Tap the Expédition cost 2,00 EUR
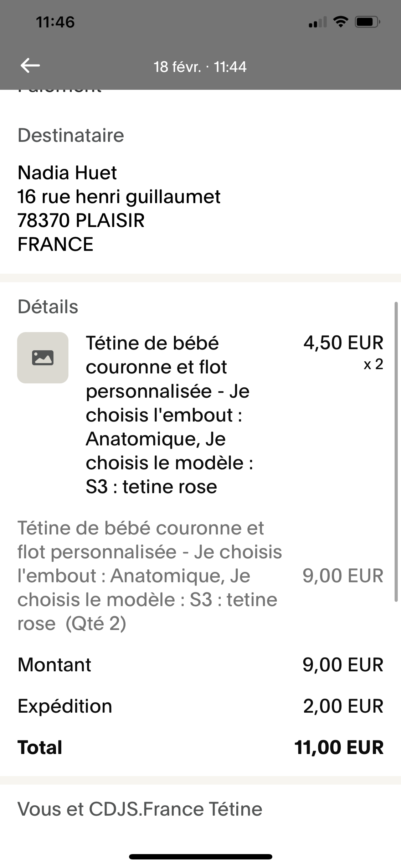401x868 pixels. [x=343, y=706]
